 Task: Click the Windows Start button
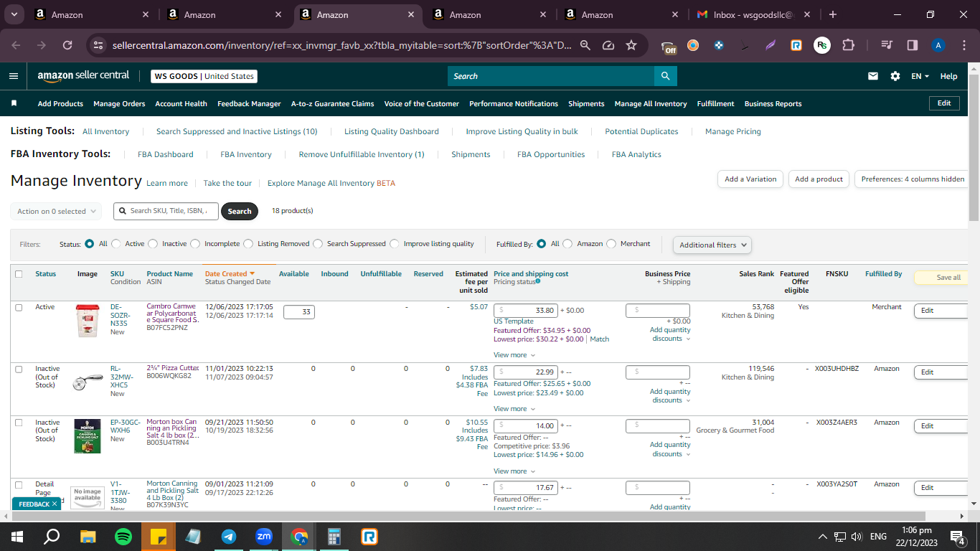(x=17, y=536)
